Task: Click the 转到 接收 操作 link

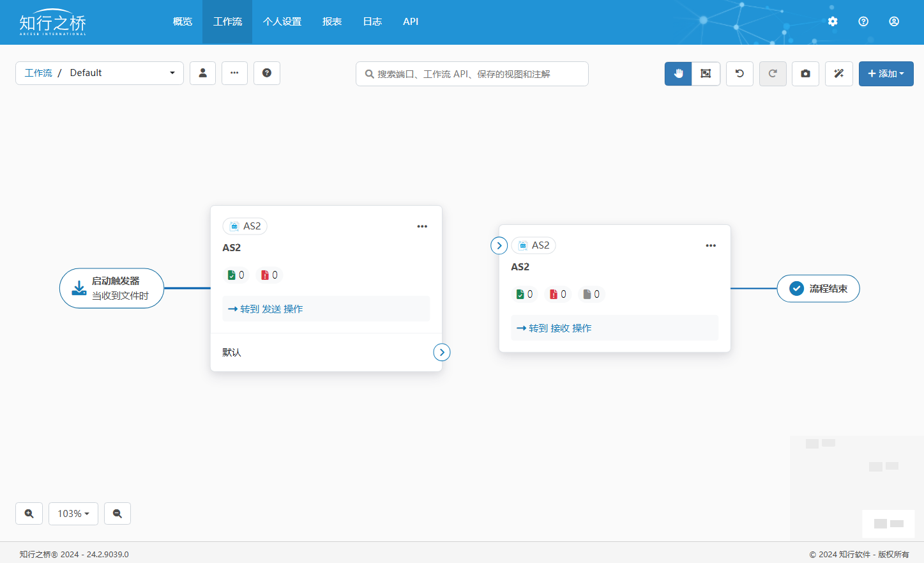Action: coord(554,328)
